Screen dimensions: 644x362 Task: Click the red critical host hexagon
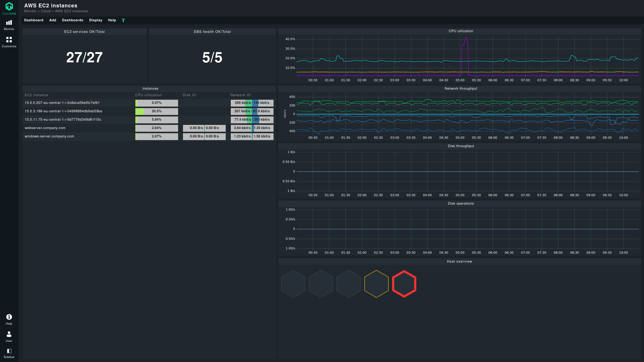click(x=404, y=284)
